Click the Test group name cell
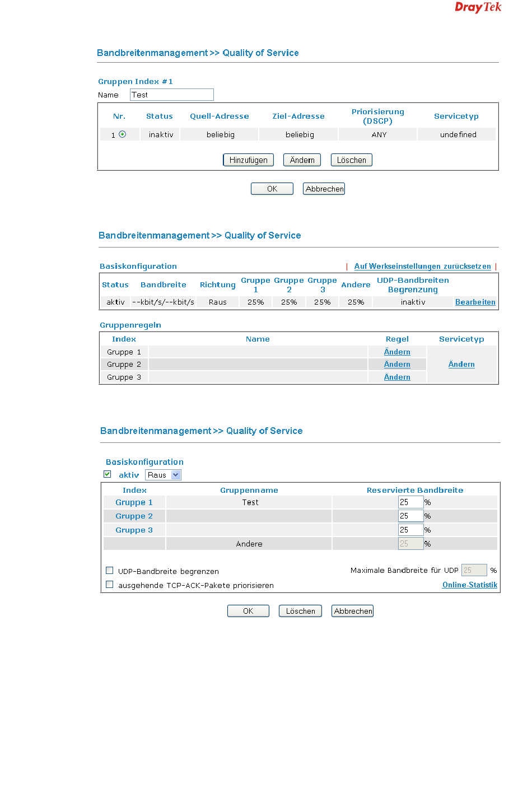Screen dimensions: 532x789 [249, 502]
